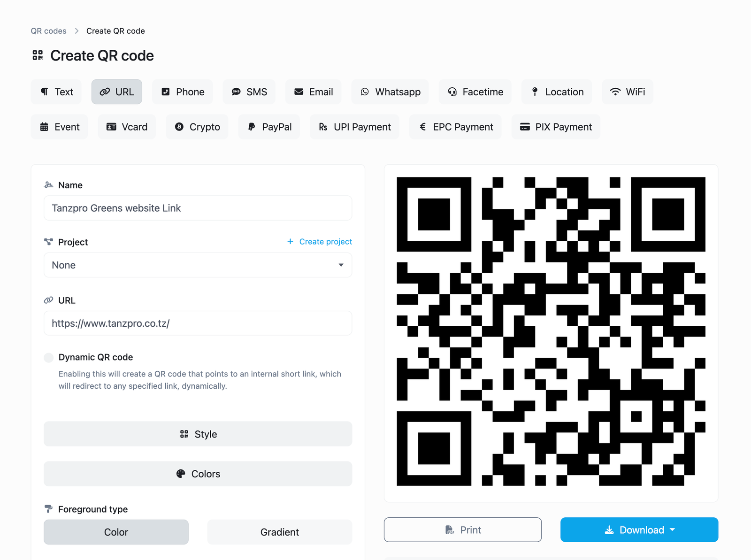Choose the Location pin icon type

point(535,92)
